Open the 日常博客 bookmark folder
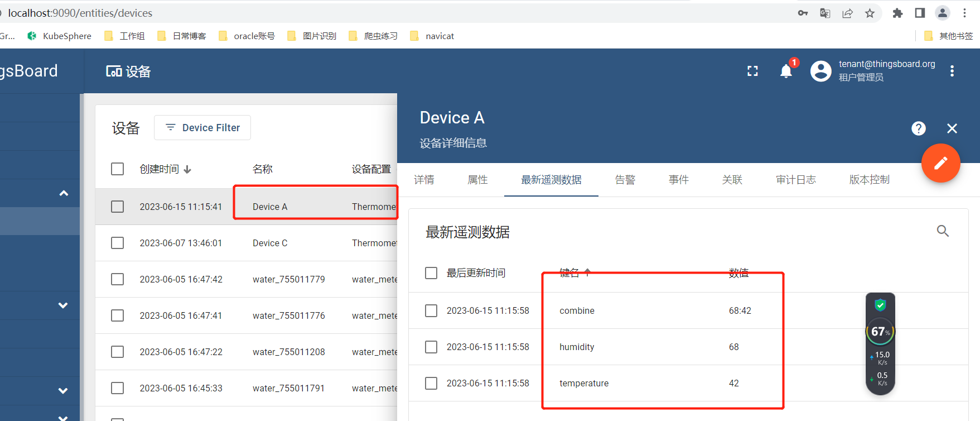This screenshot has width=980, height=421. click(x=182, y=36)
